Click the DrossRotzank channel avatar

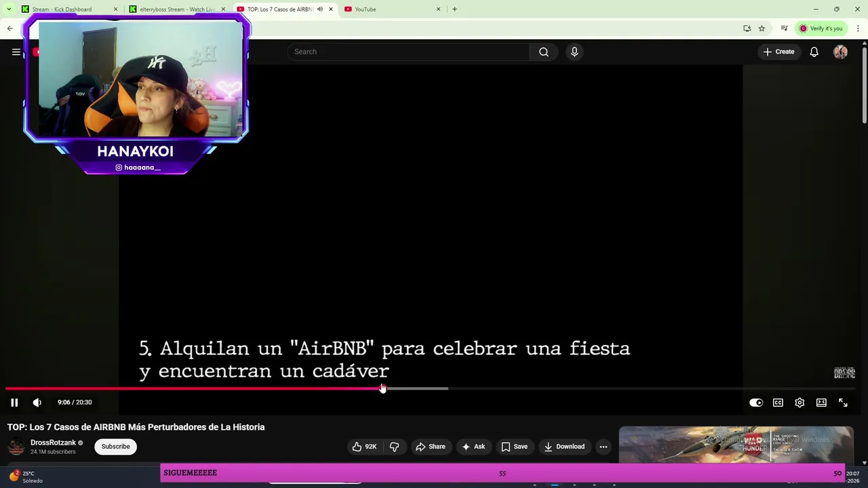pos(16,447)
